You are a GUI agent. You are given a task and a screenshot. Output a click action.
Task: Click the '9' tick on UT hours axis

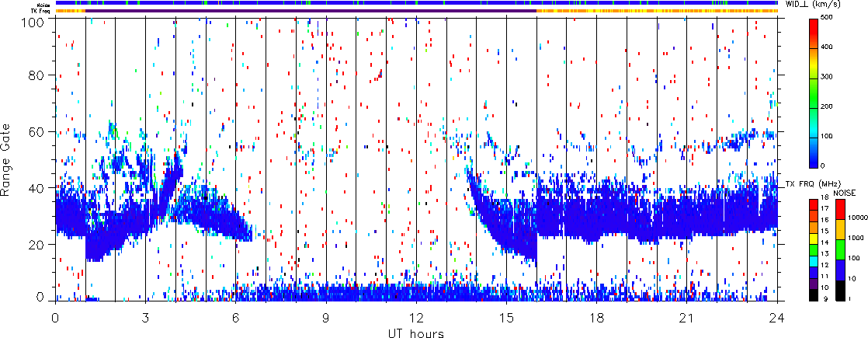pos(326,319)
